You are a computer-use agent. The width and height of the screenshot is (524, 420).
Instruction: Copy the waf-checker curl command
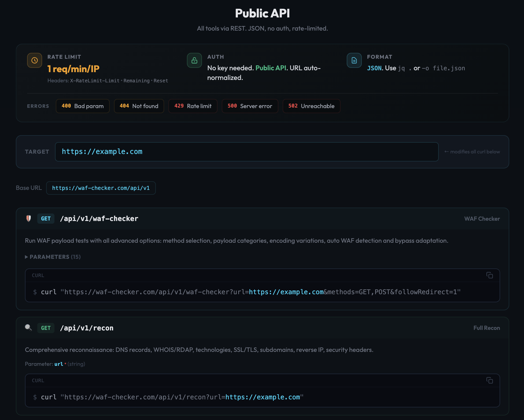point(490,275)
